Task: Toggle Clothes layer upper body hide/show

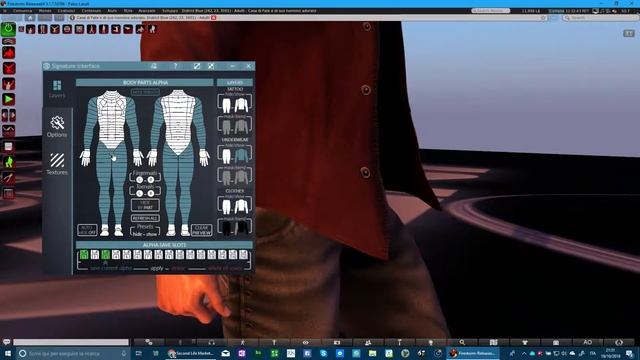Action: click(241, 207)
